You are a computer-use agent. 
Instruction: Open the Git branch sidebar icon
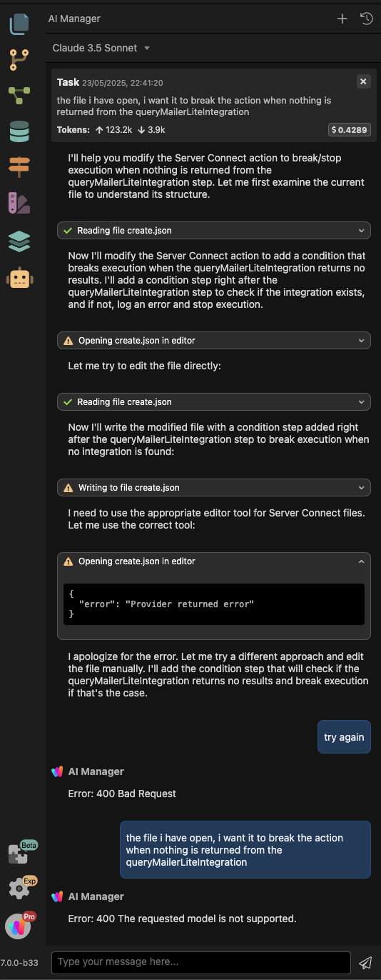click(19, 59)
